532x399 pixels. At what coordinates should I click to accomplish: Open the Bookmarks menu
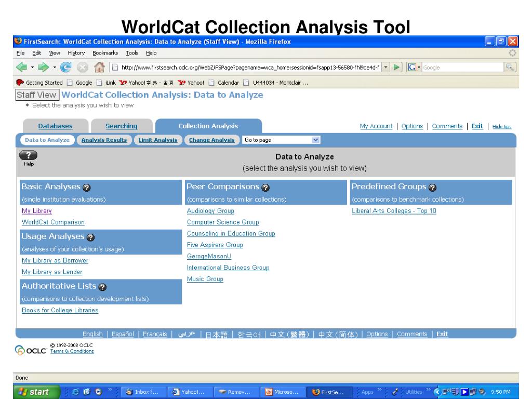pos(105,53)
